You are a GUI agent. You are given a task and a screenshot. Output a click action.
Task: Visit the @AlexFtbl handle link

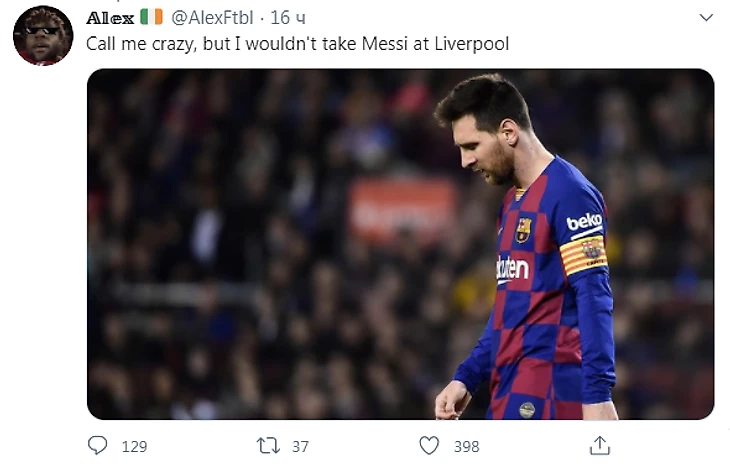(x=209, y=17)
